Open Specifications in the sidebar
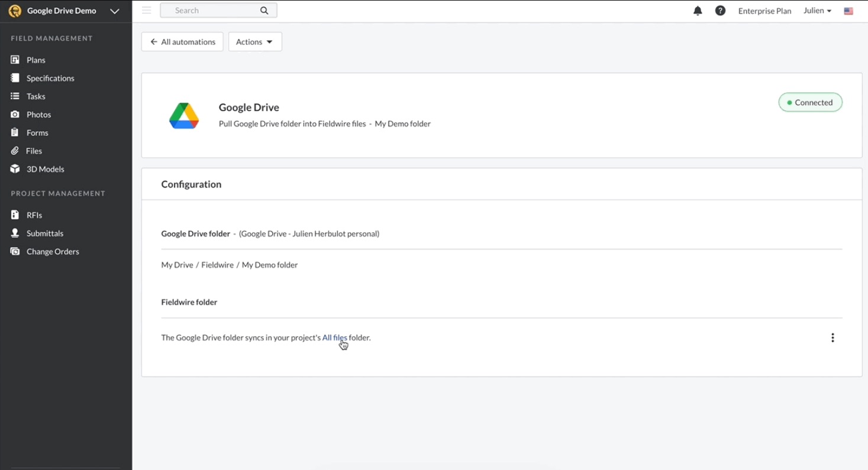Viewport: 868px width, 470px height. (x=50, y=78)
